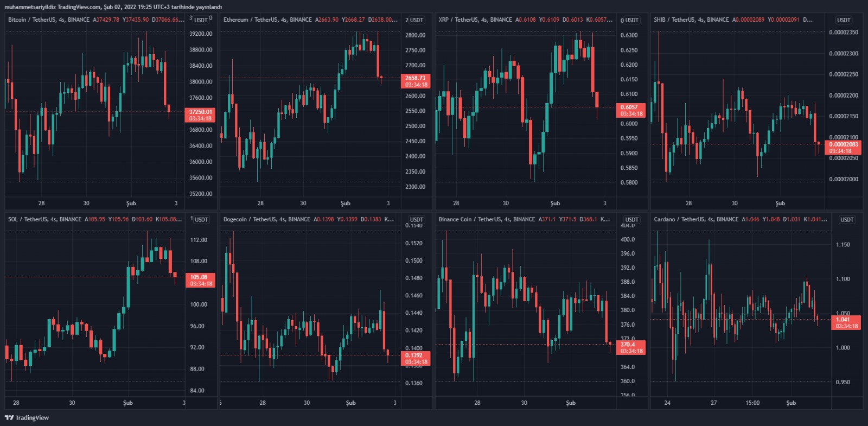Click the 360.0 price level on Binance Coin axis
Image resolution: width=868 pixels, height=426 pixels.
(x=628, y=382)
